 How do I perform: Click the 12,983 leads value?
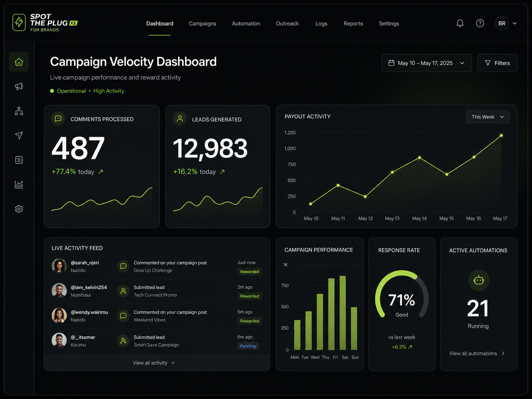pyautogui.click(x=210, y=149)
